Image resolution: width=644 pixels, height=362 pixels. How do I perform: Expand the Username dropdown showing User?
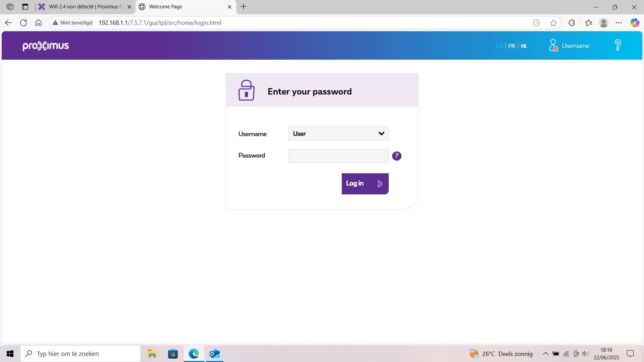[x=338, y=133]
